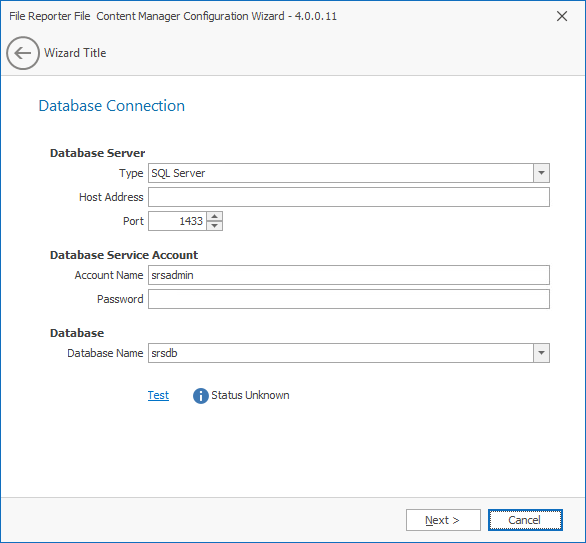Proceed with the Next button
Viewport: 586px width, 543px height.
point(443,520)
